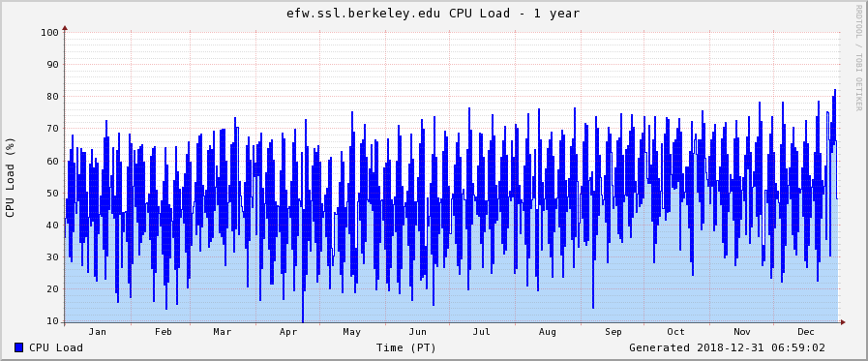Viewport: 868px width, 361px height.
Task: Click the Apr label on time axis
Action: pyautogui.click(x=288, y=332)
